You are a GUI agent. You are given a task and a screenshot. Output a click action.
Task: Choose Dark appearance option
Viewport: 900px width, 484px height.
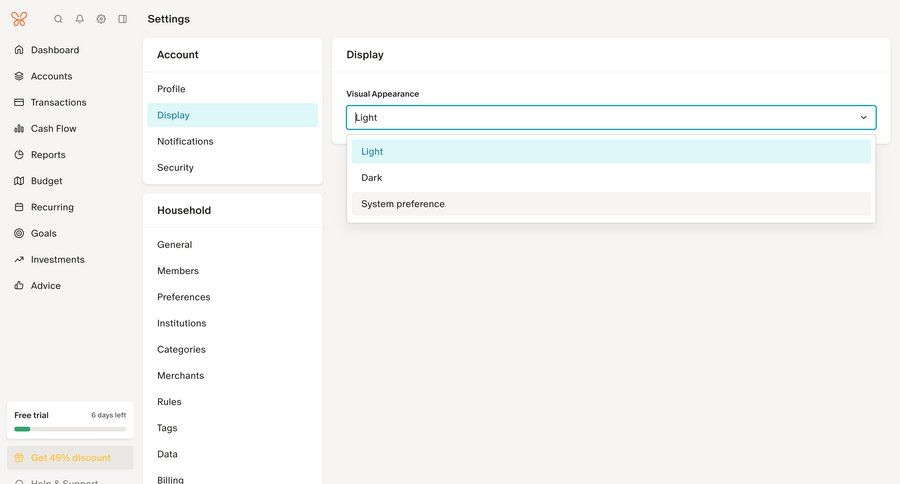(x=611, y=178)
